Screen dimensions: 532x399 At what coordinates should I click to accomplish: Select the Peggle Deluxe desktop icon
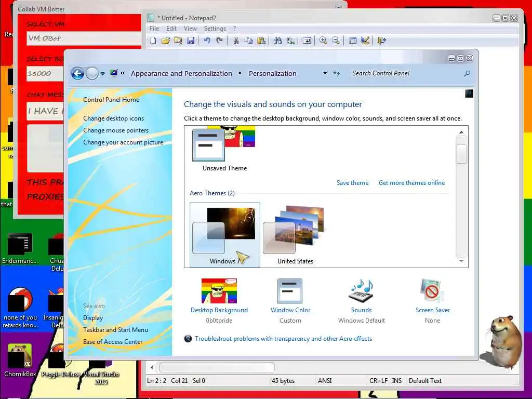tap(60, 362)
